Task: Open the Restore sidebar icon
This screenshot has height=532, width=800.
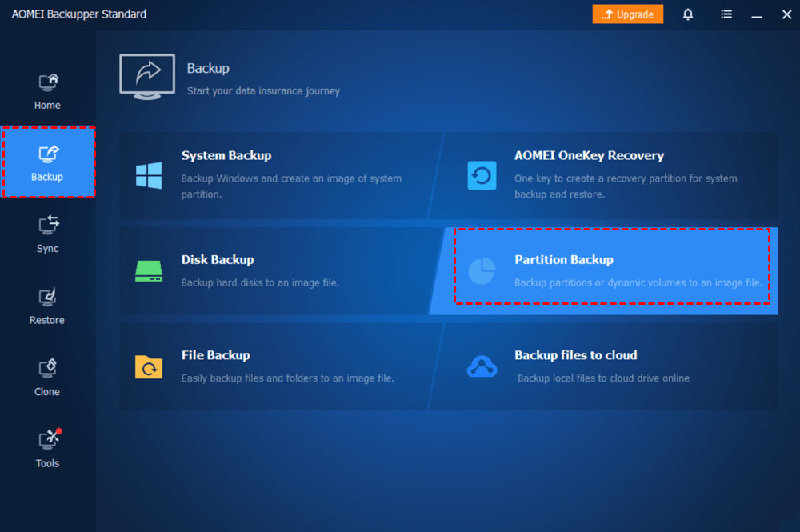Action: pyautogui.click(x=47, y=297)
